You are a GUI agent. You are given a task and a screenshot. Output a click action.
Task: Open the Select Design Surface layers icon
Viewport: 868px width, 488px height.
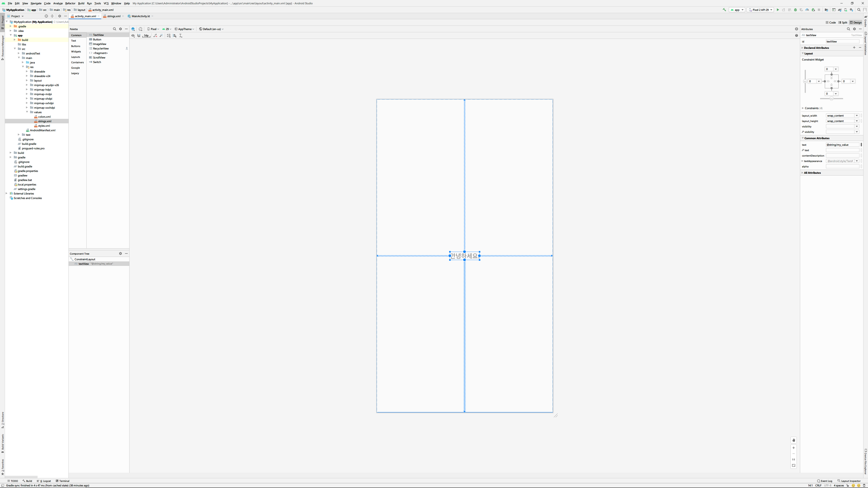pyautogui.click(x=133, y=29)
